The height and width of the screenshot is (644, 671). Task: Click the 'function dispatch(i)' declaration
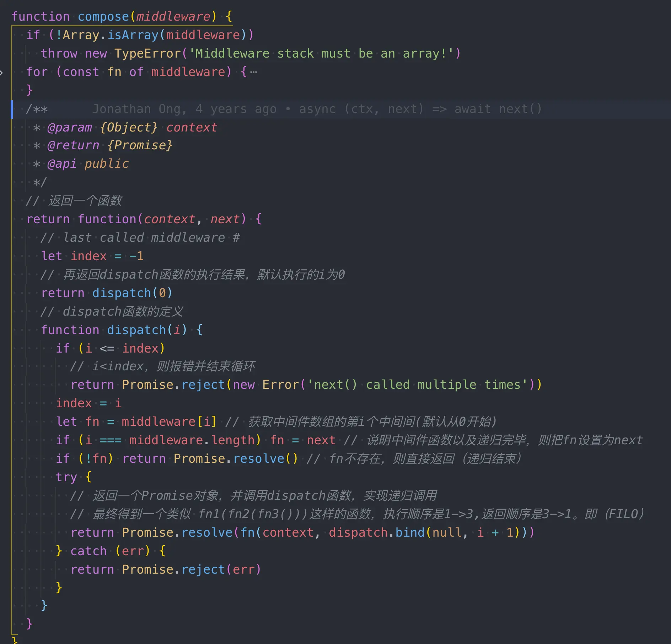(122, 330)
